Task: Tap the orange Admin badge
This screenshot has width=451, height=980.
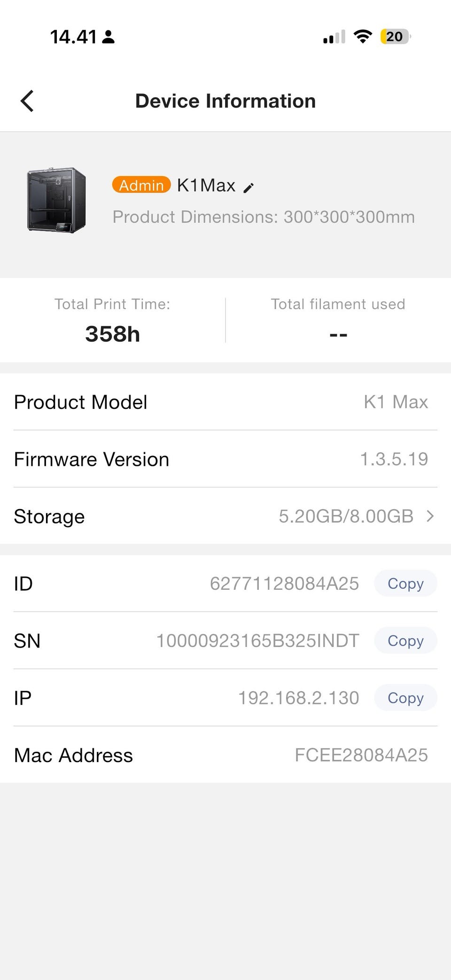Action: 141,185
